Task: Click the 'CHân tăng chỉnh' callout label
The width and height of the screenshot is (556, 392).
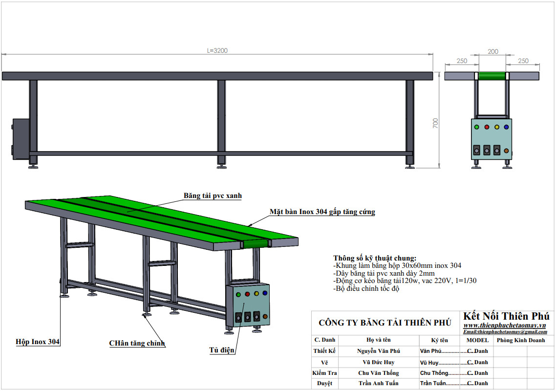Action: tap(137, 343)
